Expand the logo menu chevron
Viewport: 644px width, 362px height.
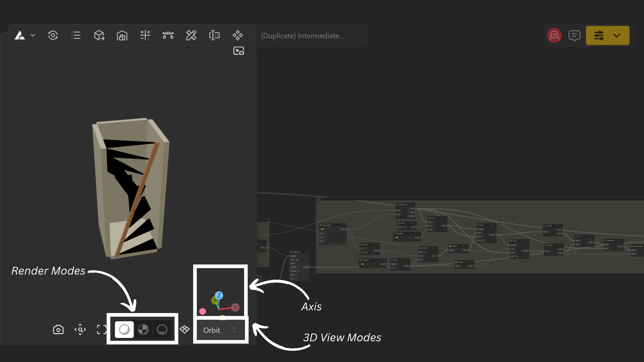tap(33, 35)
